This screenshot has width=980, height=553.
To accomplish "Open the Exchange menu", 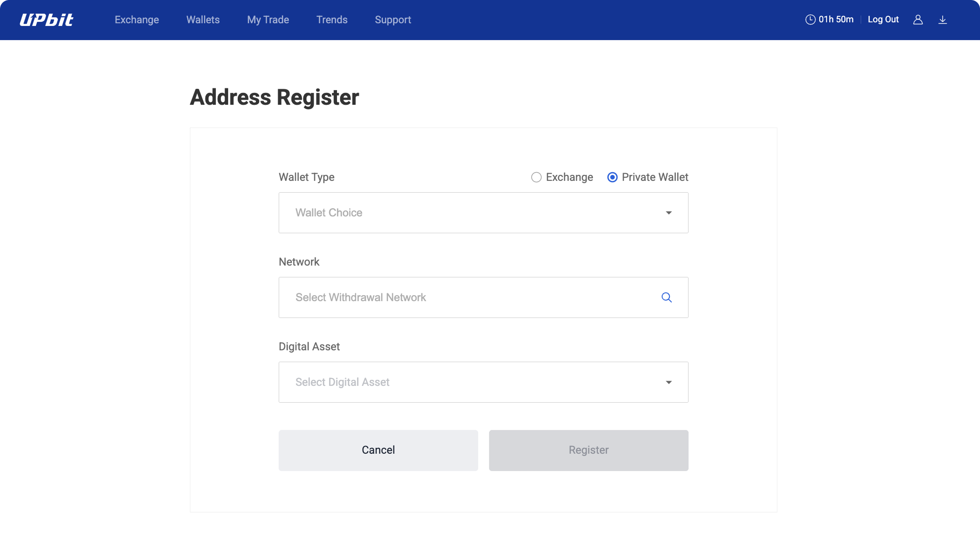I will (137, 20).
